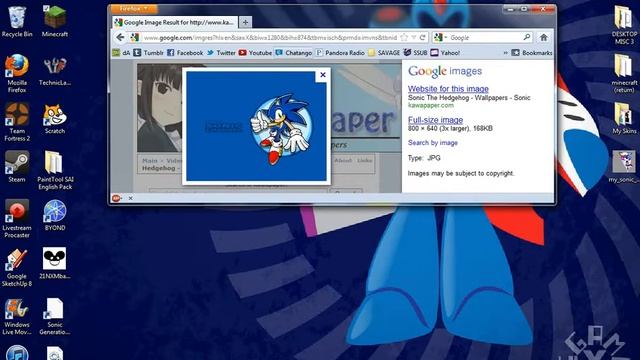Launch Steam from the desktop
Image resolution: width=640 pixels, height=360 pixels.
(x=17, y=167)
